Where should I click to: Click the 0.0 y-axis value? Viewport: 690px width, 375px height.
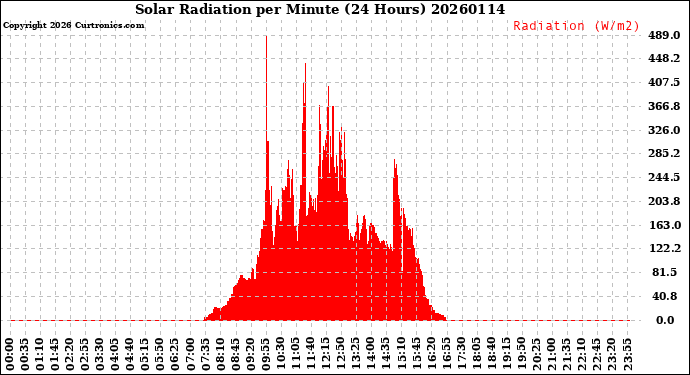[665, 320]
